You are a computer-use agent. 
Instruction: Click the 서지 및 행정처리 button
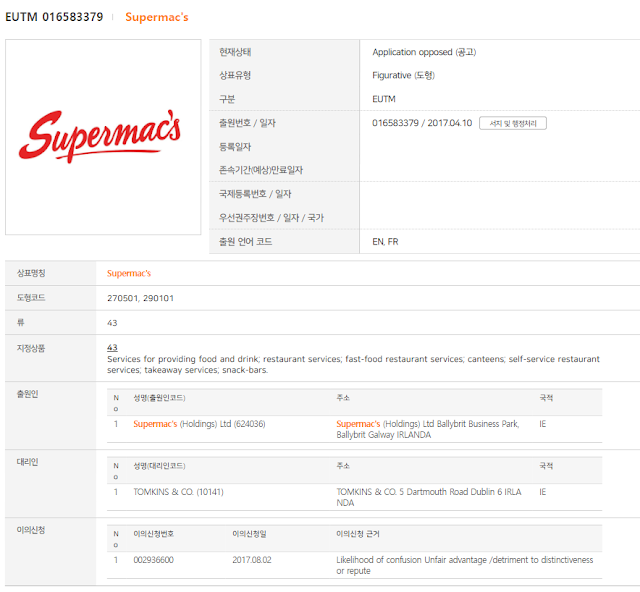(513, 123)
